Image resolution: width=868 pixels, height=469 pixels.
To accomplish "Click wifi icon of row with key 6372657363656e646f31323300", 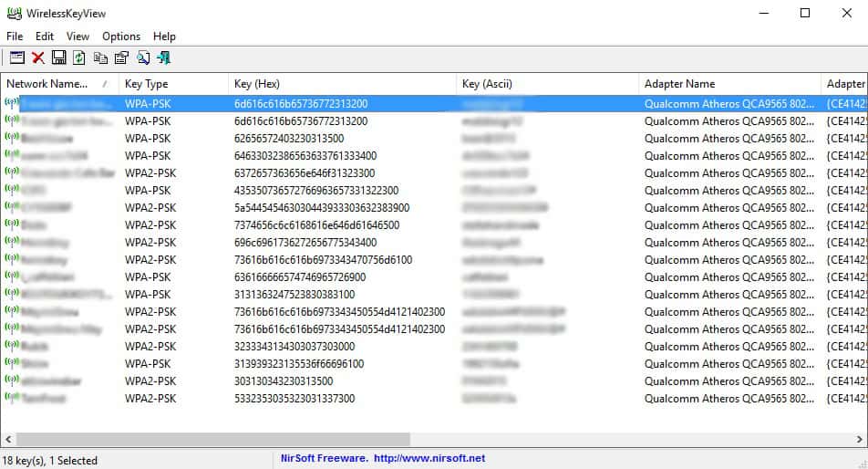I will pos(12,172).
